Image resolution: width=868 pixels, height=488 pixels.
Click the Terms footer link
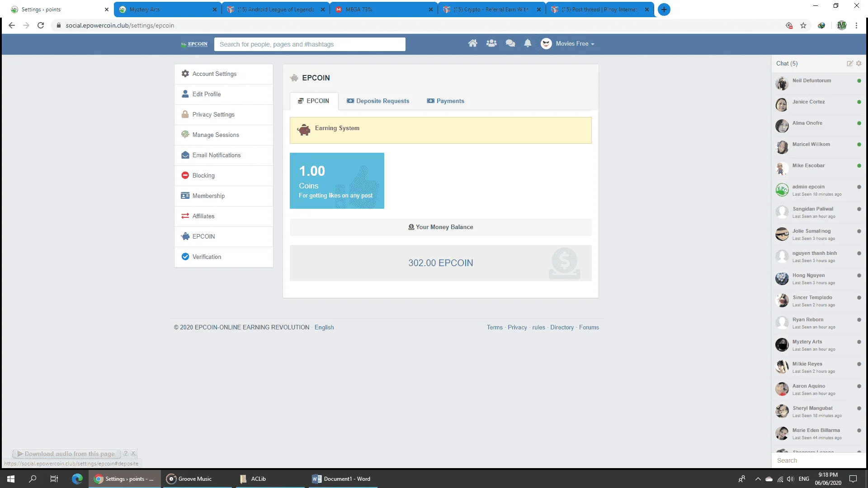(495, 327)
